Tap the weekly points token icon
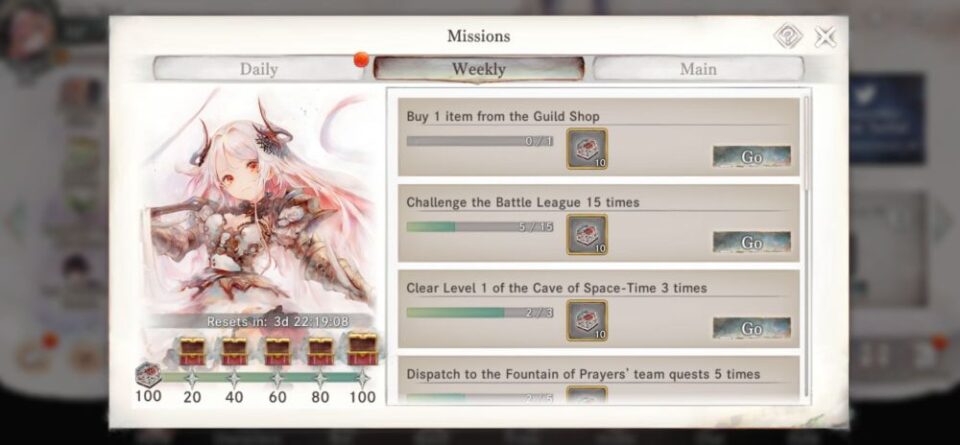Screen dimensions: 960x445 [148, 375]
